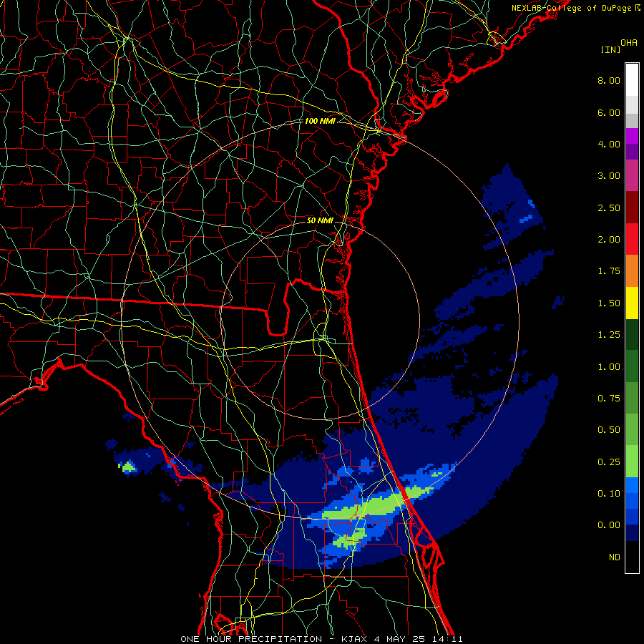Click the 100 NMI range ring label
Screen dimensions: 644x644
[x=320, y=121]
